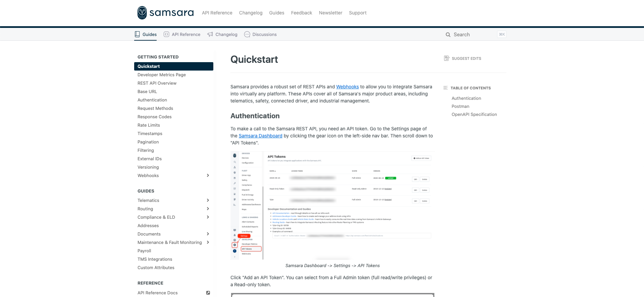Viewport: 644px width, 297px height.
Task: Click the Changelog megaphone icon
Action: pos(210,34)
